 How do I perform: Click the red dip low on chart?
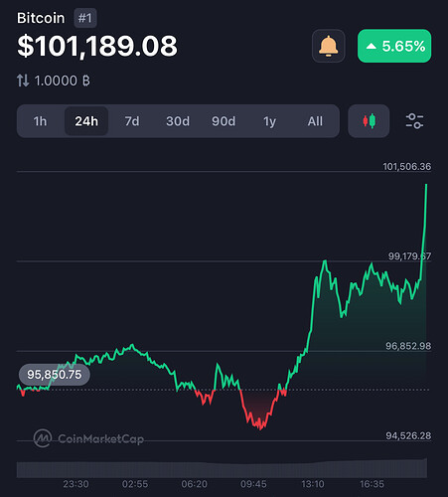261,428
